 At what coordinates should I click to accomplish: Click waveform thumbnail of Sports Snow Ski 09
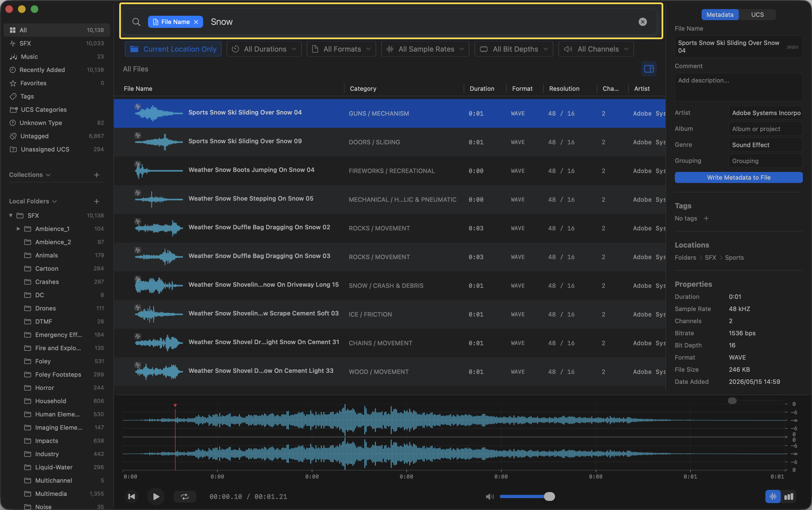pyautogui.click(x=159, y=142)
